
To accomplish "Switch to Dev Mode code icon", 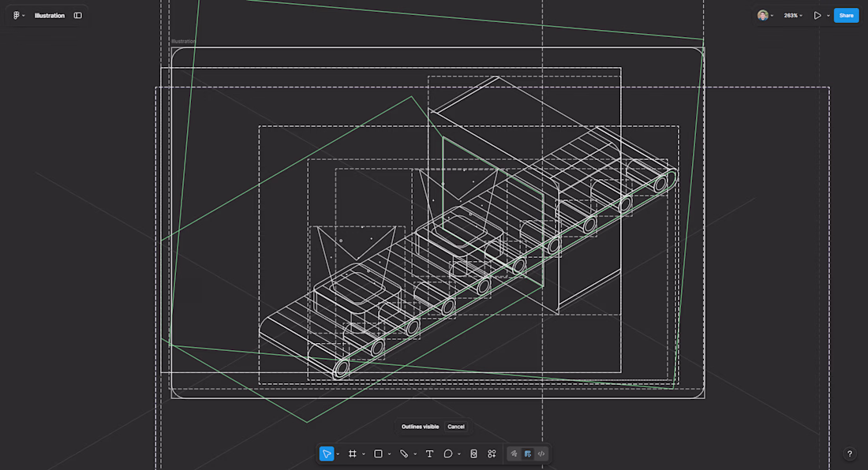I will point(541,454).
